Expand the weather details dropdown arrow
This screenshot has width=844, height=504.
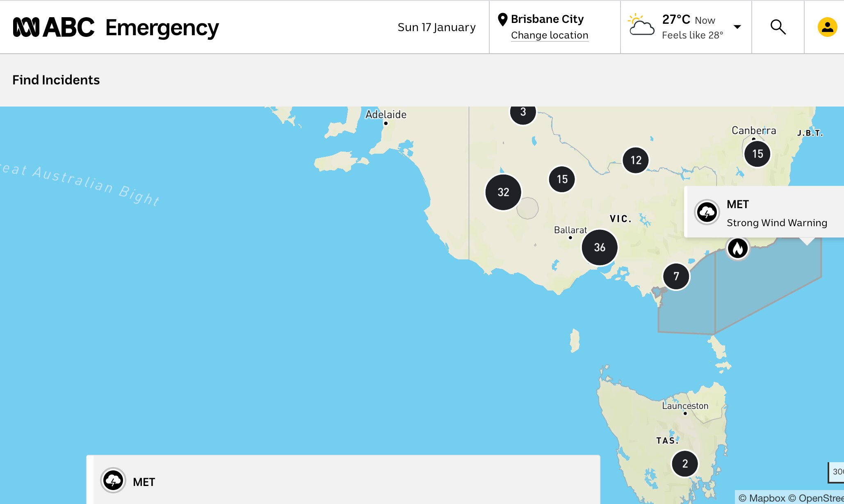(x=737, y=26)
